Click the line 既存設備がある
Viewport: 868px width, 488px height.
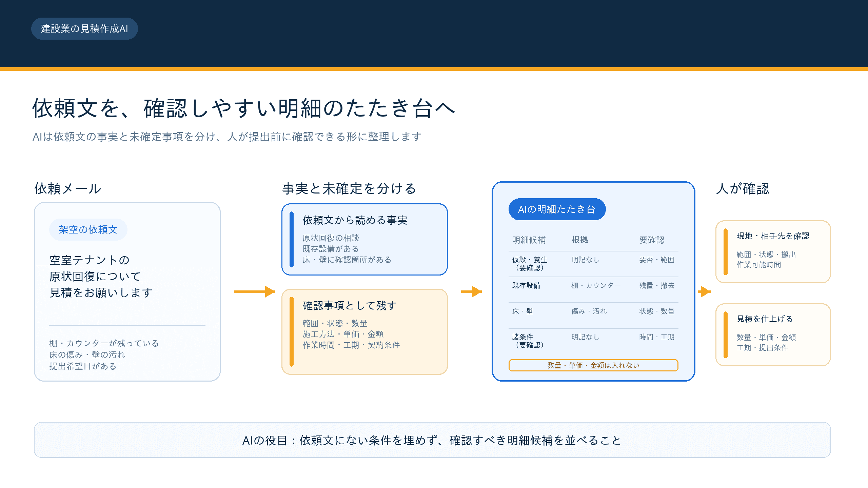pyautogui.click(x=331, y=249)
